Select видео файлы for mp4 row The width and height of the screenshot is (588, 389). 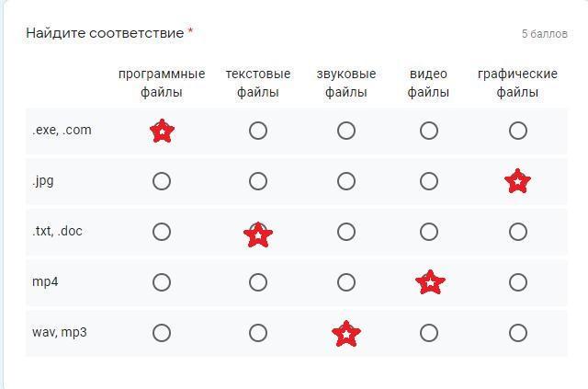pos(430,282)
